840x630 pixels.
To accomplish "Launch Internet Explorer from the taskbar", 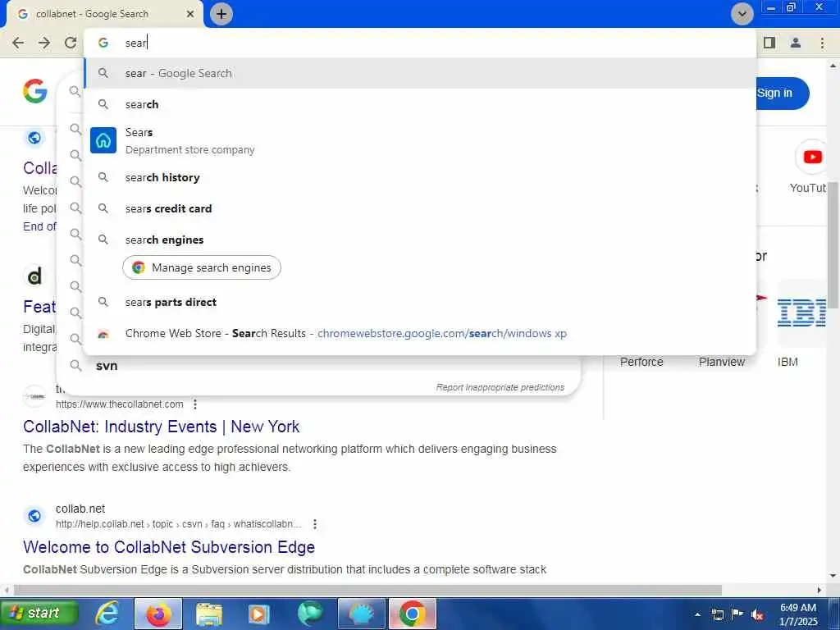I will (107, 614).
